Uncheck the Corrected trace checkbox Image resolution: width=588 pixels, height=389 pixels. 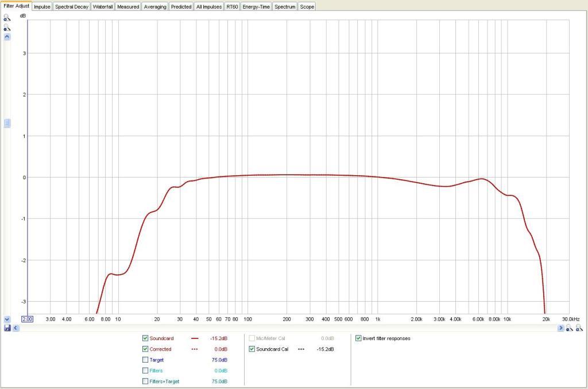pyautogui.click(x=145, y=349)
